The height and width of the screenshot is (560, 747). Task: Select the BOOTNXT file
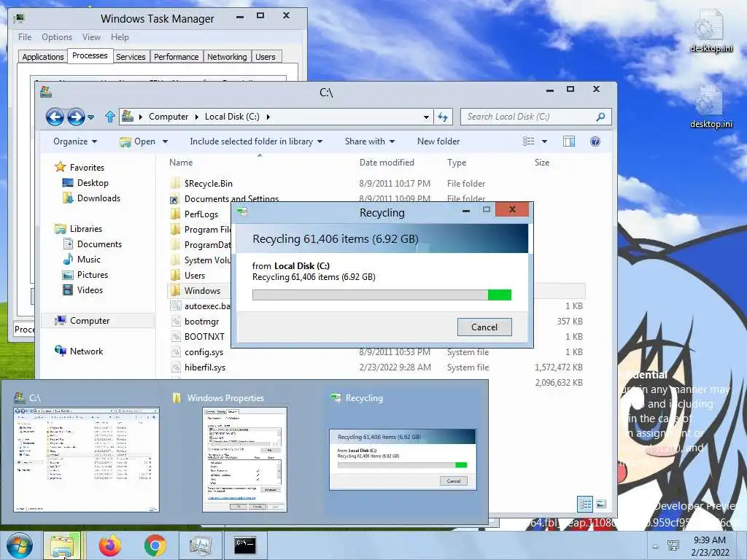(204, 337)
